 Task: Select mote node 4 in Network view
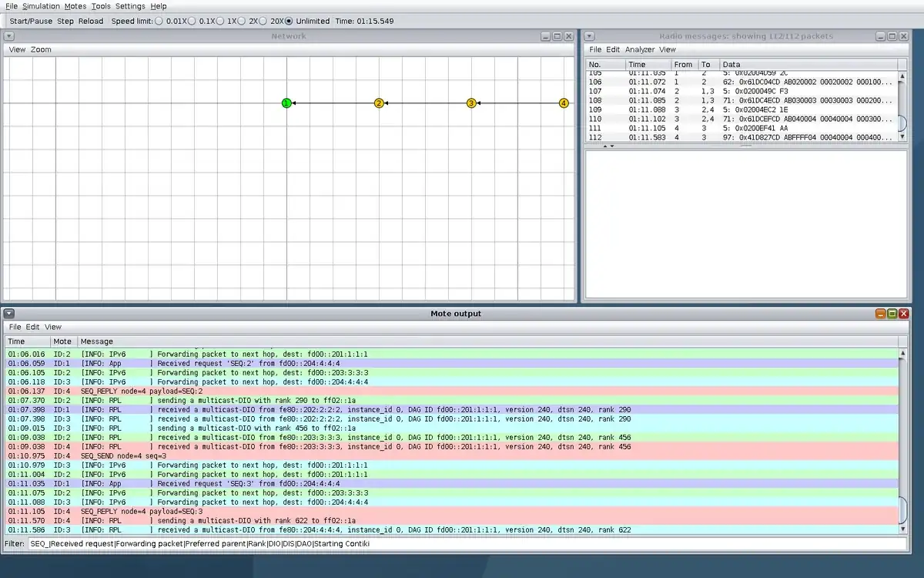564,102
